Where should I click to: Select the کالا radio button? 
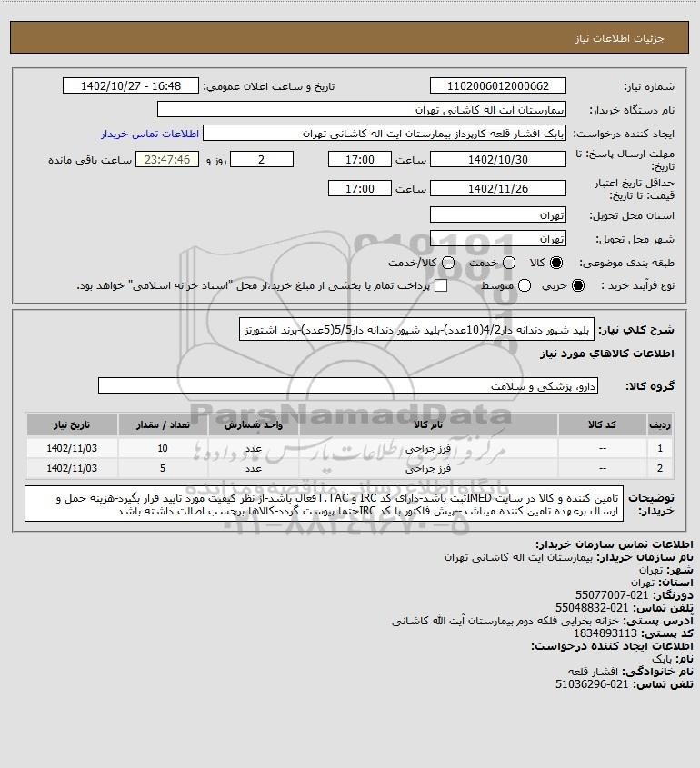[x=556, y=263]
